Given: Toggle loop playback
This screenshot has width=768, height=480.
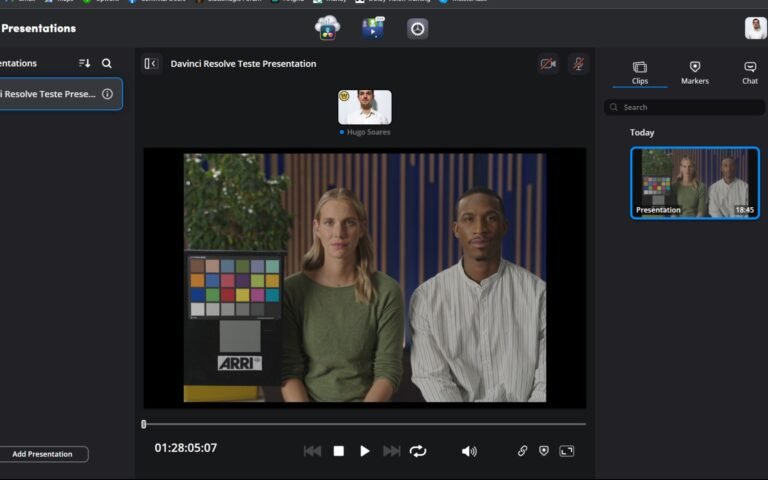Looking at the screenshot, I should pyautogui.click(x=418, y=451).
